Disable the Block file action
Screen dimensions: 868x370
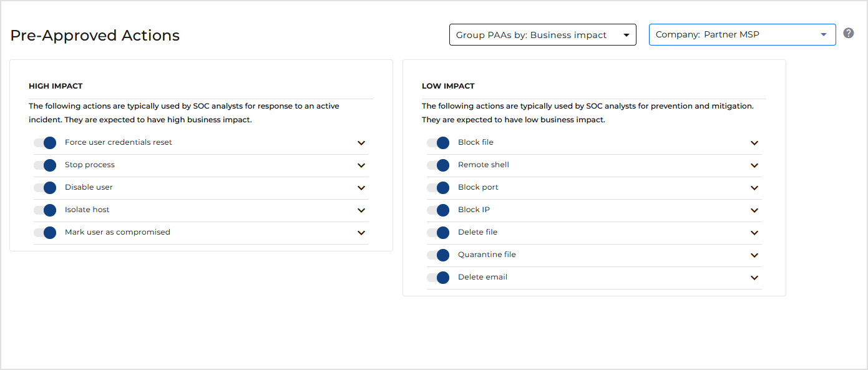[x=438, y=143]
